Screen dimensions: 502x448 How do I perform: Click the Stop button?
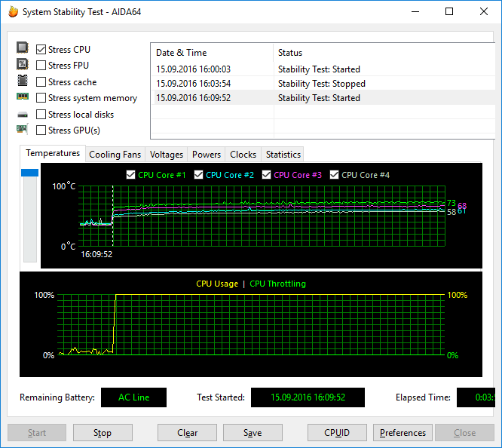(x=103, y=433)
